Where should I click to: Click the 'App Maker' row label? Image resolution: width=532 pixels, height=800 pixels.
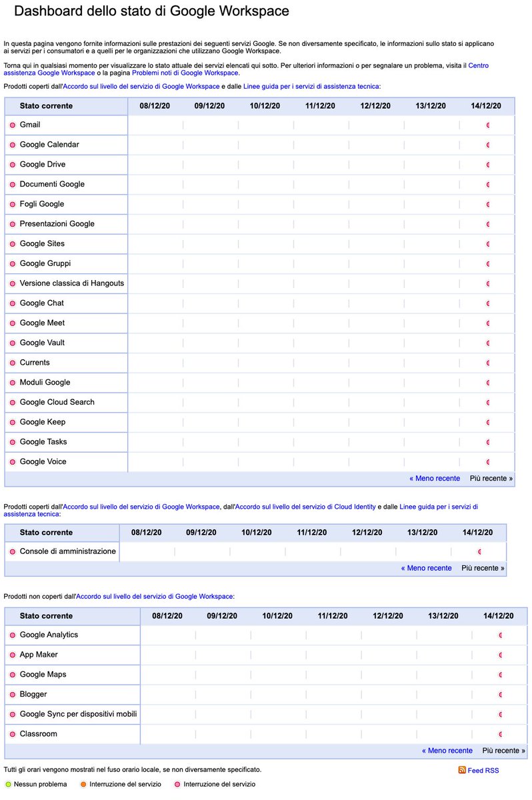point(39,655)
